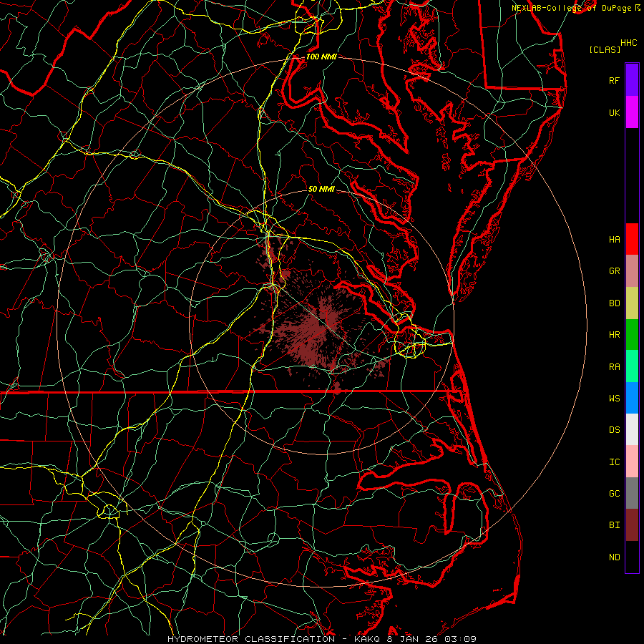Click the HR legend label
This screenshot has width=644, height=644.
pos(614,335)
